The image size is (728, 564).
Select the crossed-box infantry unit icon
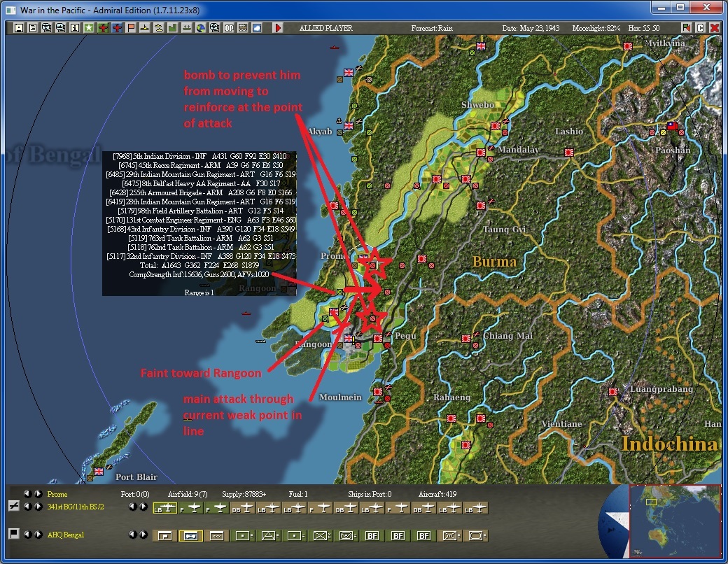pyautogui.click(x=321, y=536)
